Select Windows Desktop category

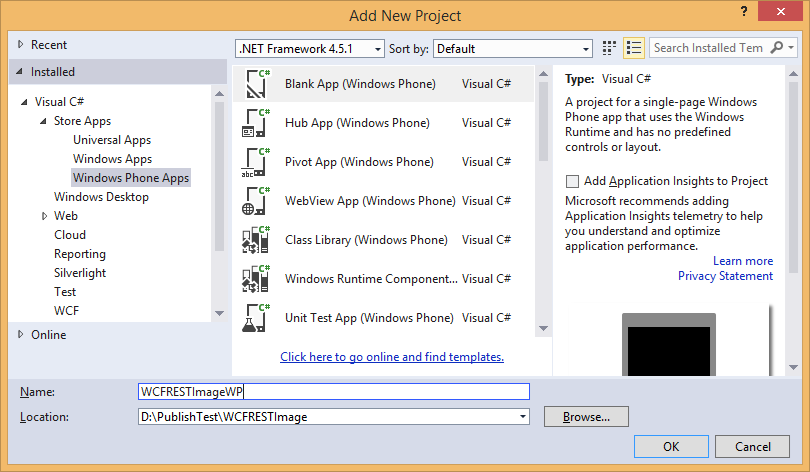click(101, 197)
